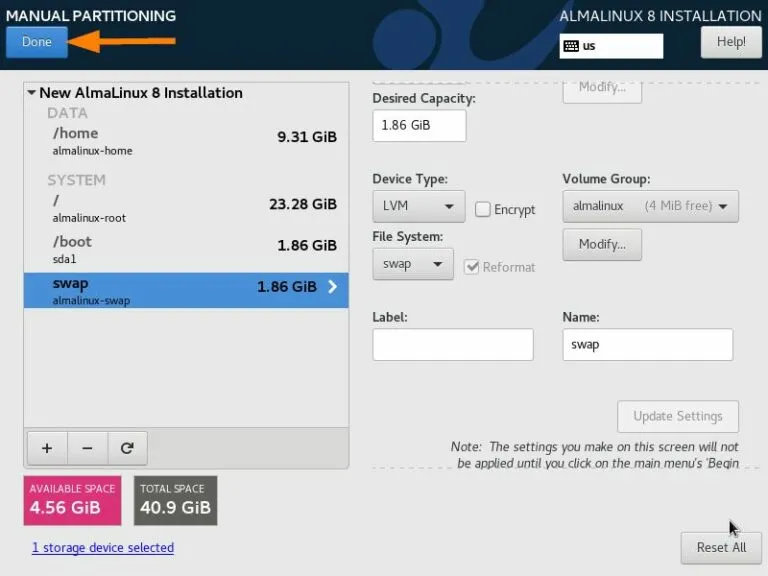Select the /home almalinux-home partition
The height and width of the screenshot is (576, 768).
(x=186, y=141)
